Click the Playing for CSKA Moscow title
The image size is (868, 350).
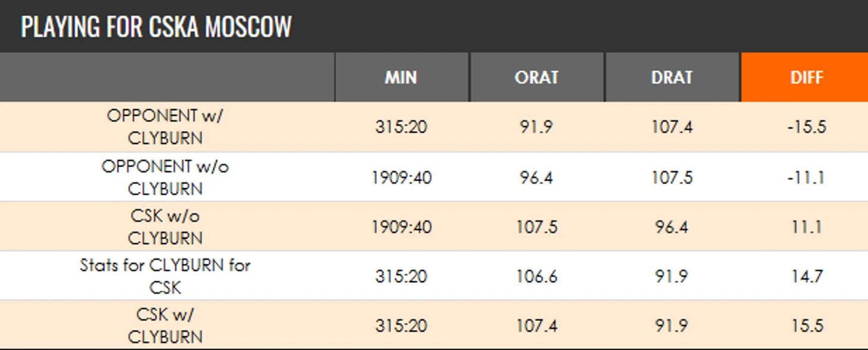[156, 27]
